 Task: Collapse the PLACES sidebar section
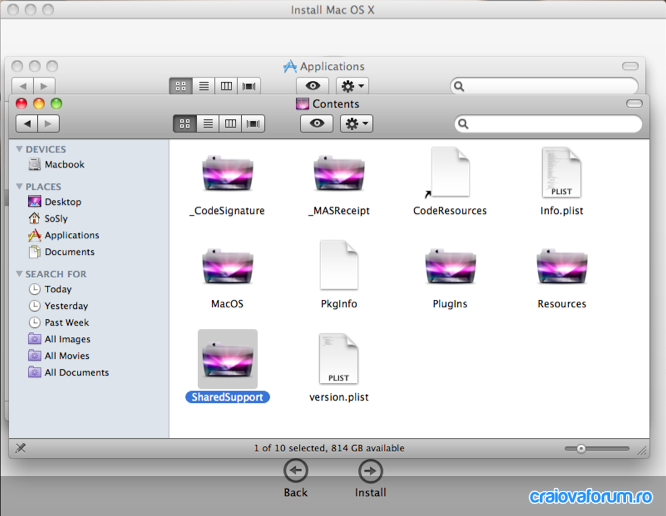coord(19,186)
